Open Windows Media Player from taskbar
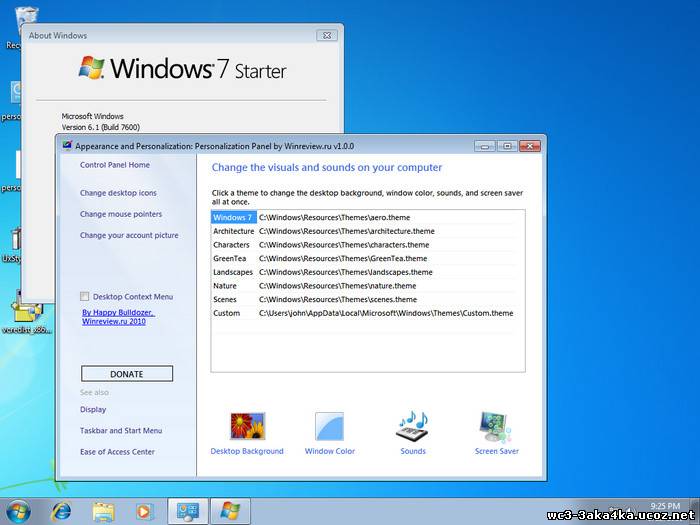 tap(144, 511)
